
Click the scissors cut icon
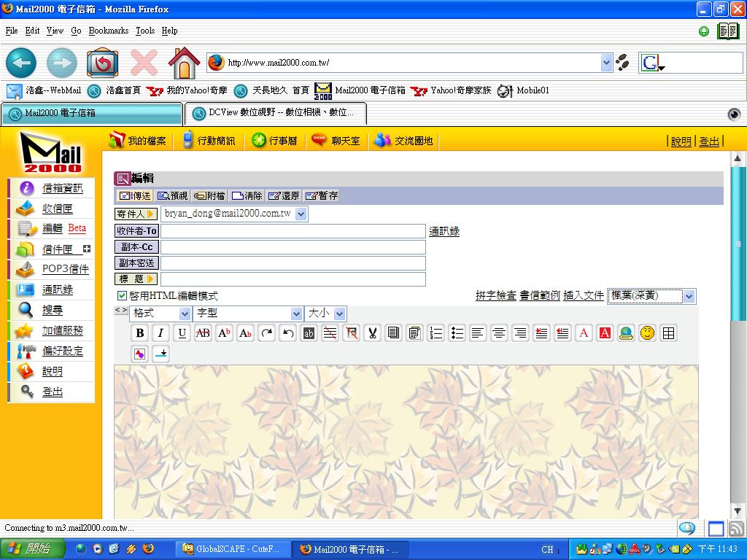tap(372, 333)
